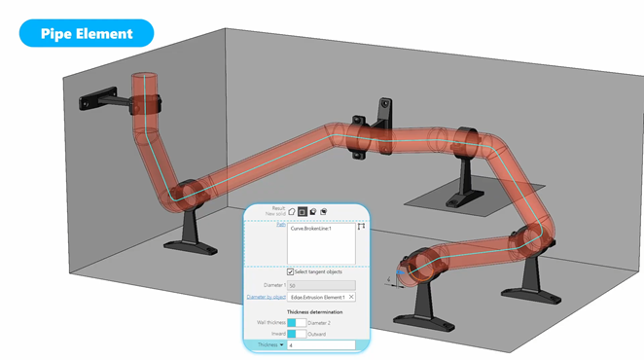Viewport: 644px width, 360px height.
Task: Open the Thickness dropdown arrow
Action: click(282, 344)
